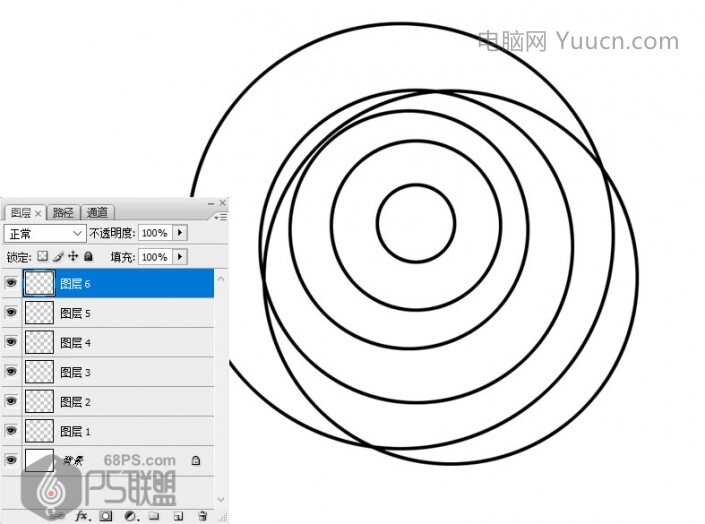Switch to the 通道 tab
705x524 pixels.
(x=97, y=212)
